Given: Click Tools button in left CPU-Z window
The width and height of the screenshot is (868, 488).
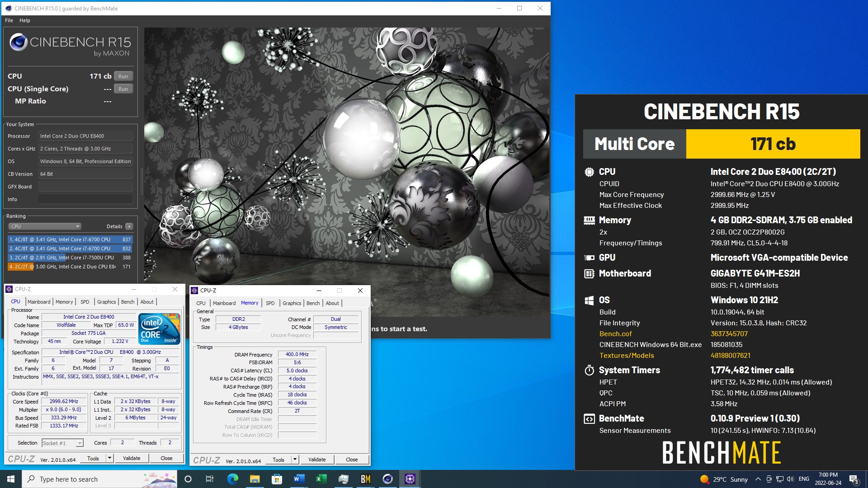Looking at the screenshot, I should [93, 458].
